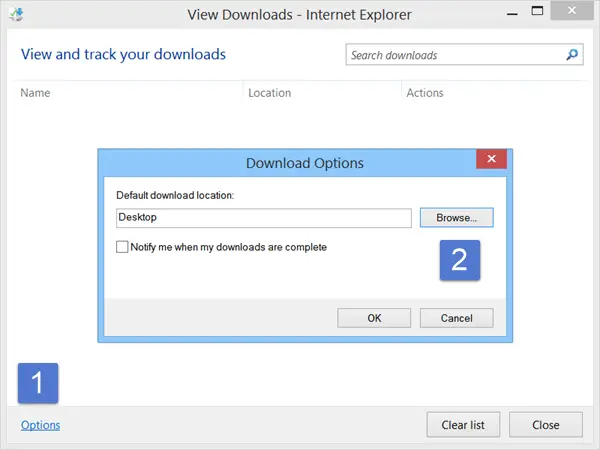Screen dimensions: 600x450
Task: Click the Browse... button
Action: pos(457,218)
